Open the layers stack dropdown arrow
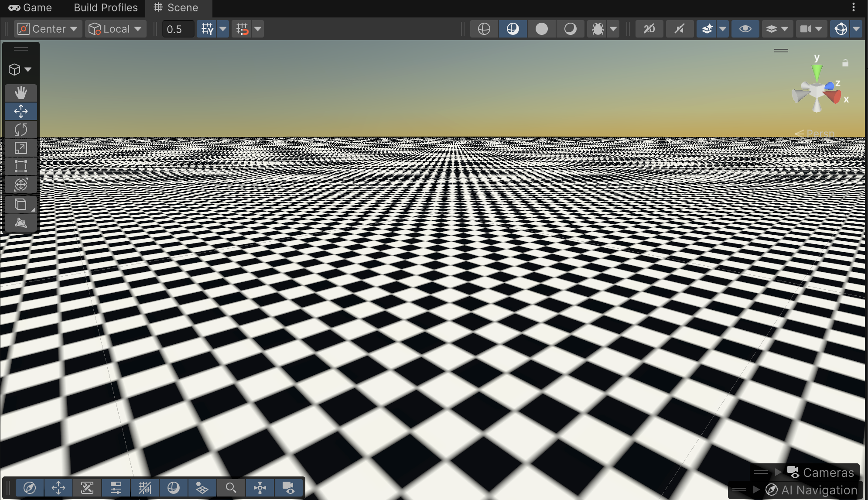Screen dimensions: 868x500 pyautogui.click(x=785, y=29)
